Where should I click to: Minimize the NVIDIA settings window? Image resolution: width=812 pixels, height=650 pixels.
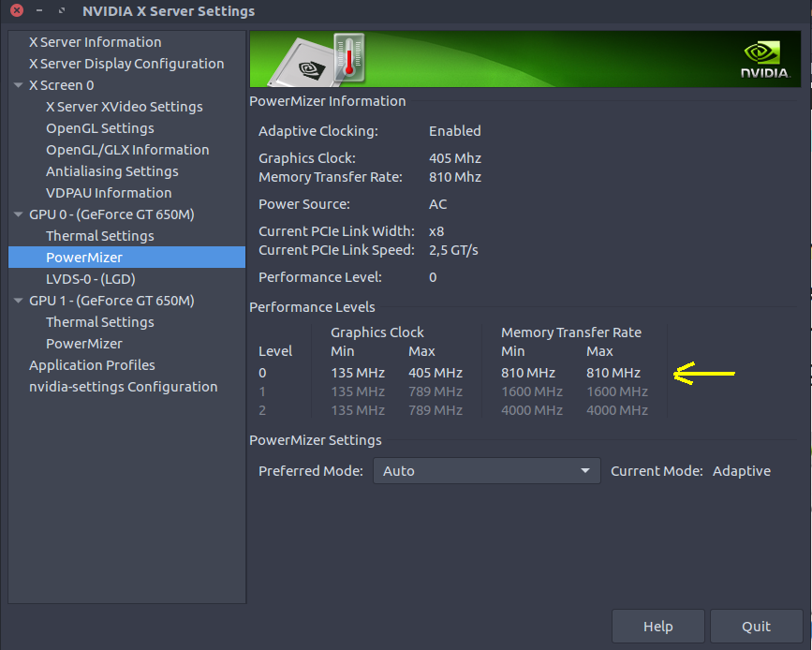click(39, 10)
